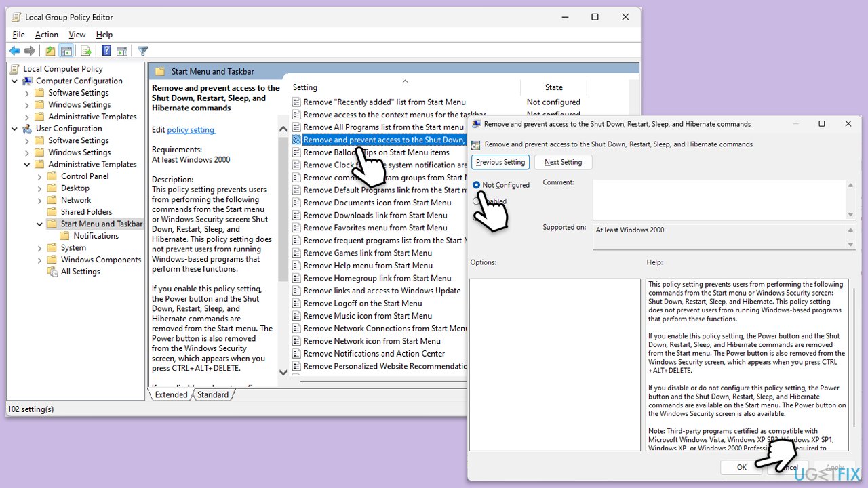Click the Shared Folders folder icon
868x488 pixels.
click(52, 211)
